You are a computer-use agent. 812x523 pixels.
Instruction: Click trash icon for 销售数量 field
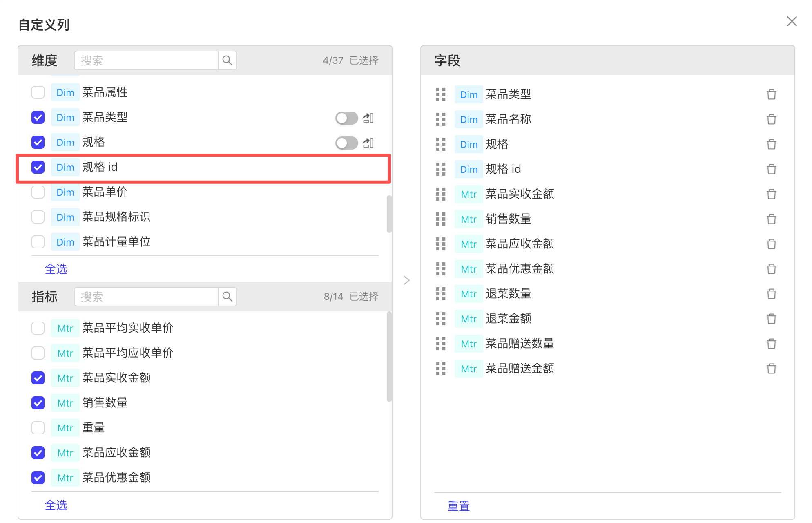[x=771, y=219]
